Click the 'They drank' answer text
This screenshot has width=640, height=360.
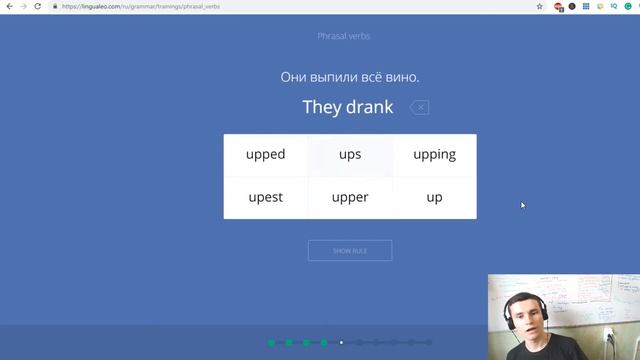tap(348, 107)
